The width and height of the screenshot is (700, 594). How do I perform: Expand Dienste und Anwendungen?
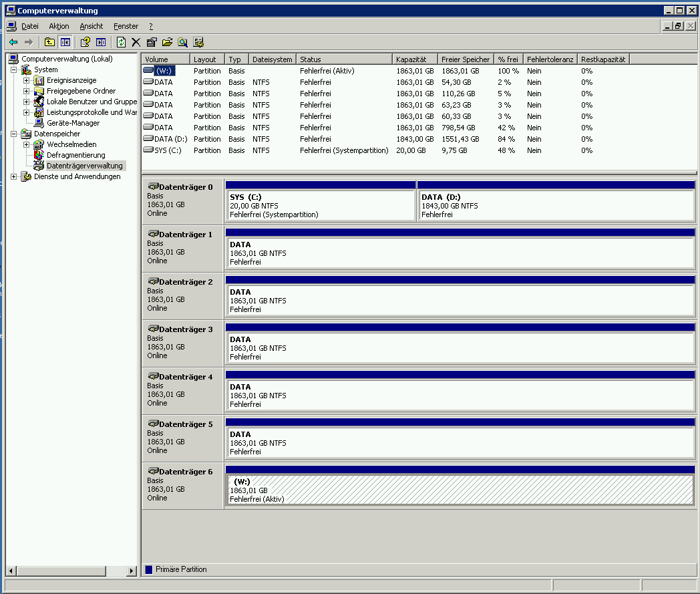click(14, 176)
